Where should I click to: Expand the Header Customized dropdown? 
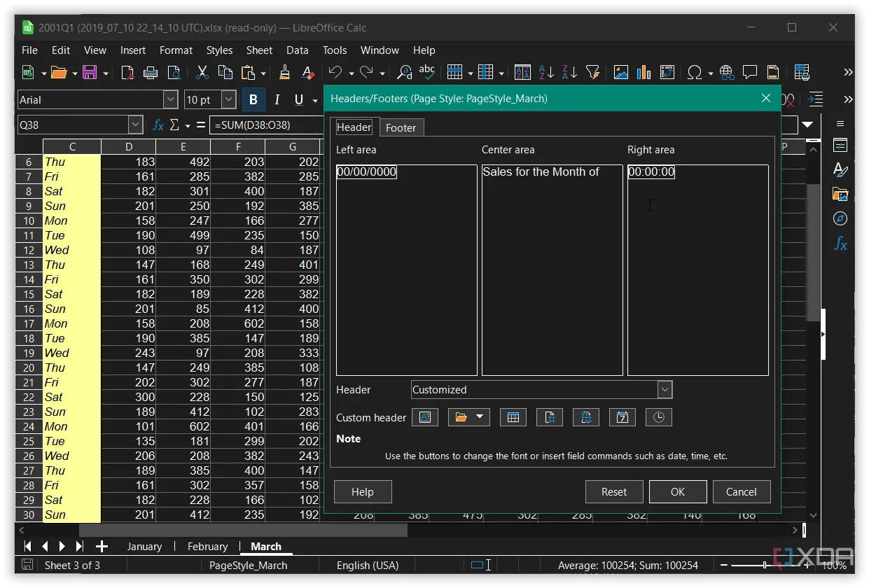point(665,390)
